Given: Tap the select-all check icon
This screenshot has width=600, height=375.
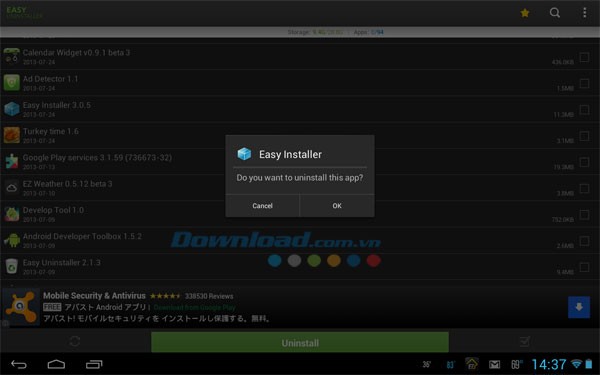Looking at the screenshot, I should [525, 341].
